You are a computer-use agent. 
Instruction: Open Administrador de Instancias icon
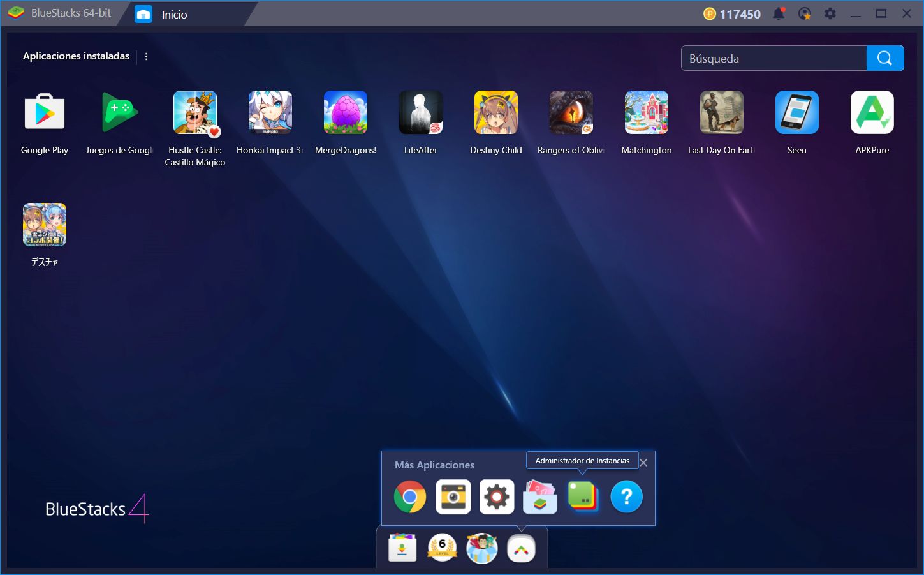pos(583,497)
